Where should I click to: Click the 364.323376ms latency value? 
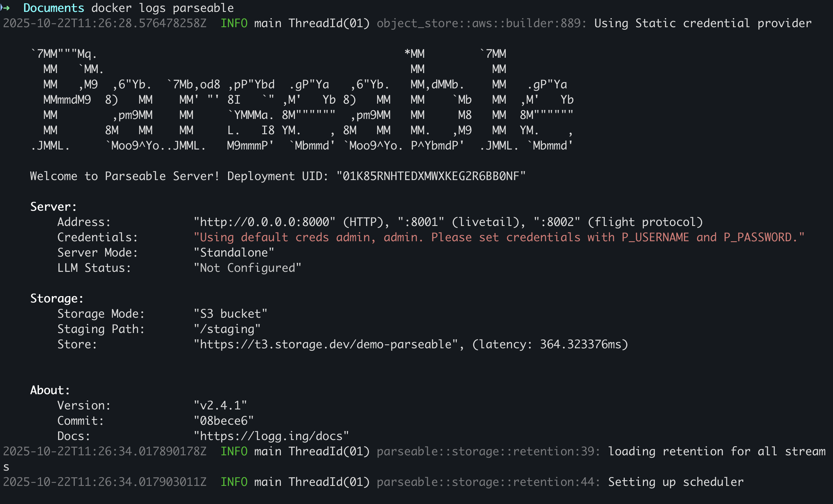click(580, 344)
